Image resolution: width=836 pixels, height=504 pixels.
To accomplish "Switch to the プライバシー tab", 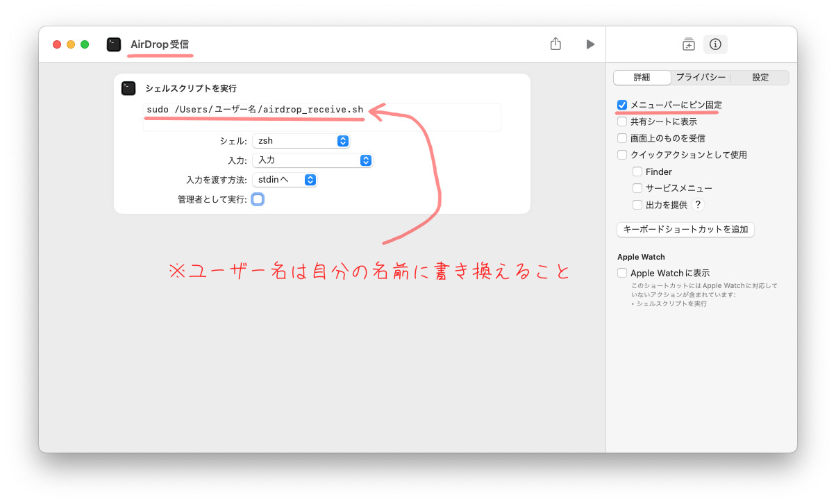I will pos(701,77).
